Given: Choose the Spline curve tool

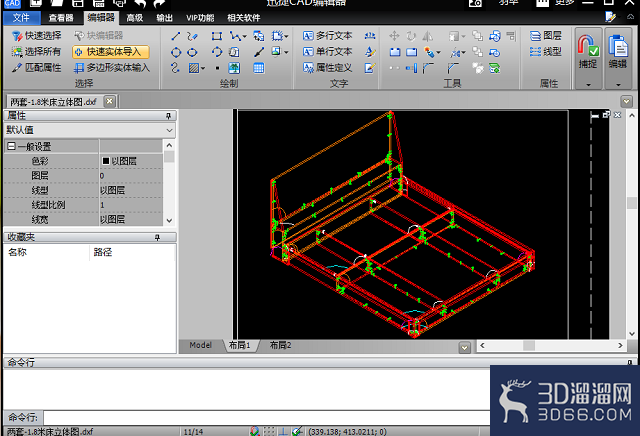Looking at the screenshot, I should (x=176, y=68).
